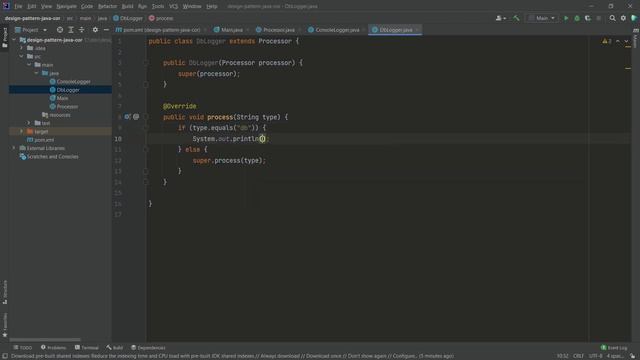The image size is (640, 360).
Task: Expand the target folder
Action: (x=21, y=131)
